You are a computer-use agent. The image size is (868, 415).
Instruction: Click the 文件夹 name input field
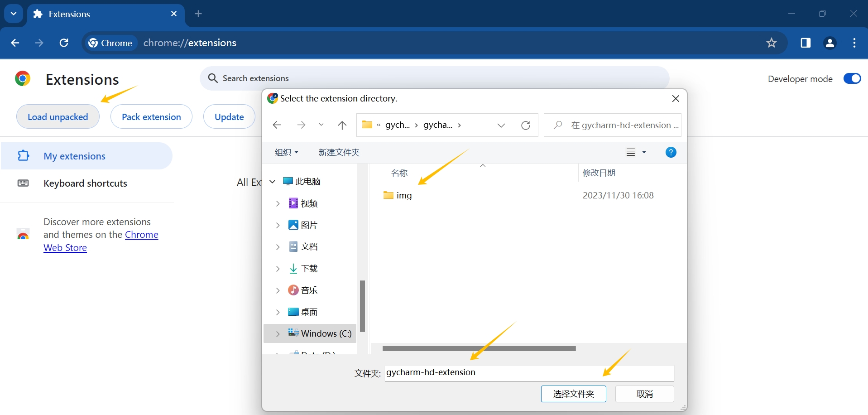(x=529, y=373)
